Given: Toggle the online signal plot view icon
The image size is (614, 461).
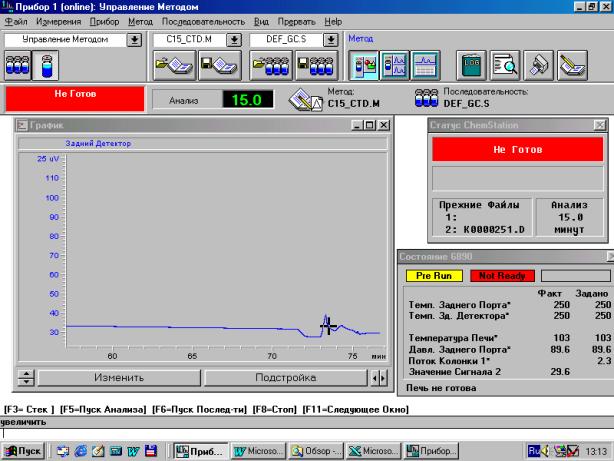Looking at the screenshot, I should click(x=395, y=65).
